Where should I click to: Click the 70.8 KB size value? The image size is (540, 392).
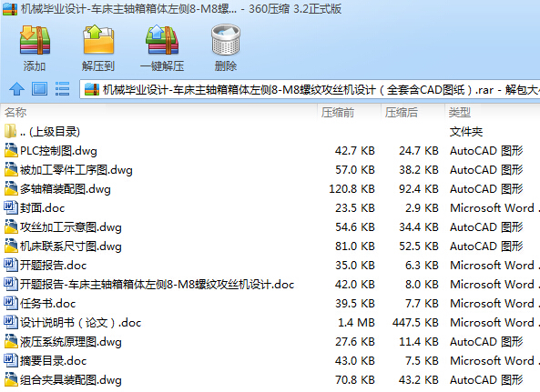tap(355, 380)
